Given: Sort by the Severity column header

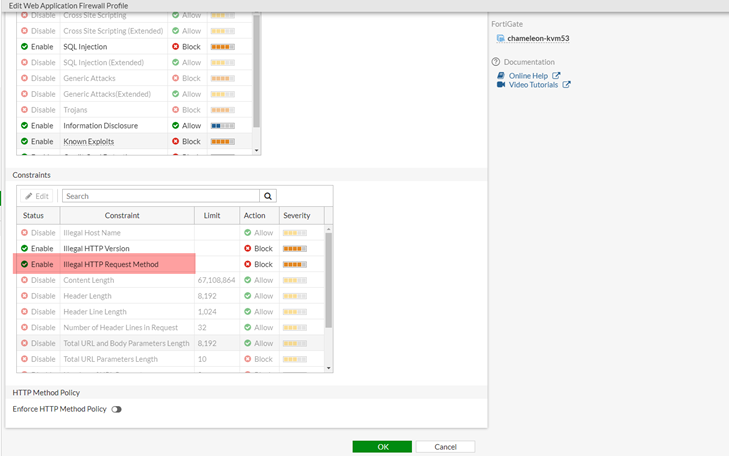Looking at the screenshot, I should coord(297,215).
